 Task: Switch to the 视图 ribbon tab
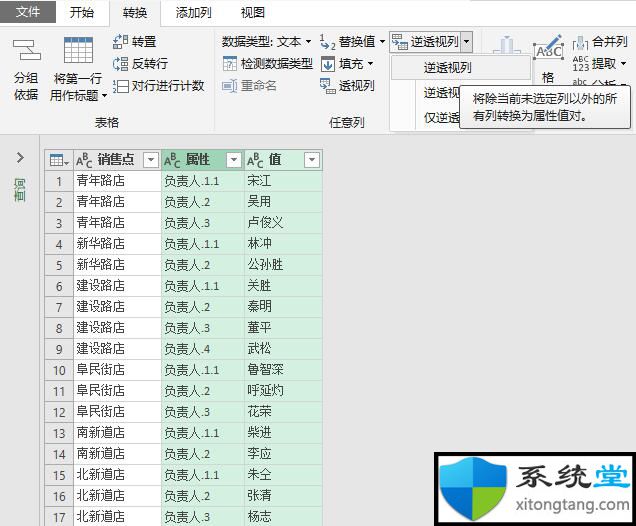click(253, 13)
